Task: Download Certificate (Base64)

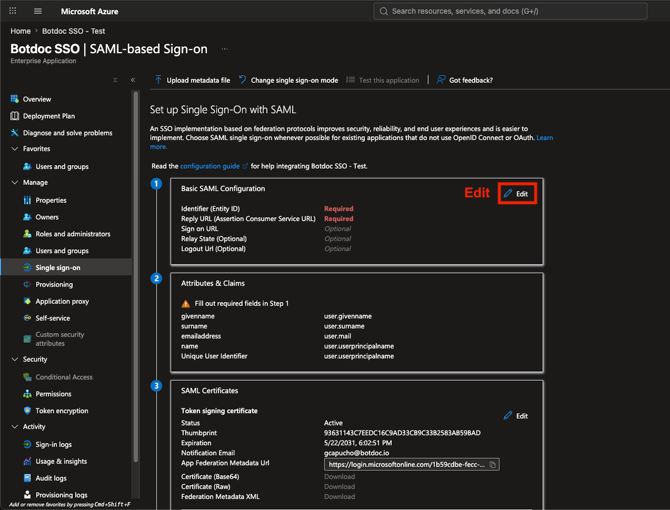Action: (339, 476)
